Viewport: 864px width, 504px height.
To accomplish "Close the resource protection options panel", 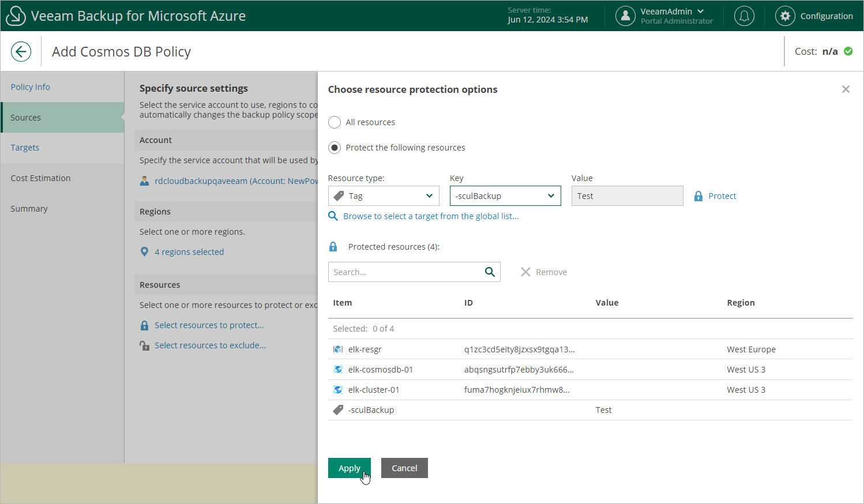I will (846, 89).
